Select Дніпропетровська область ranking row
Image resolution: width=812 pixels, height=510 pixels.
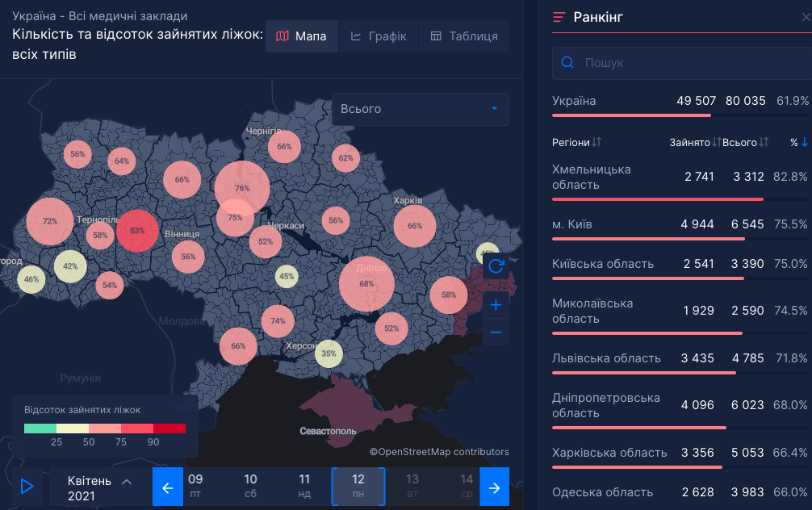pos(681,409)
